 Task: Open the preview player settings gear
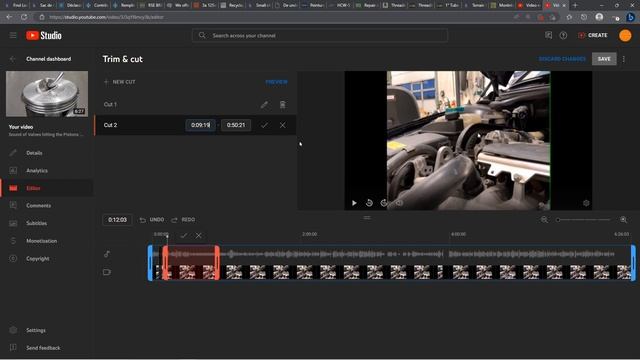586,203
